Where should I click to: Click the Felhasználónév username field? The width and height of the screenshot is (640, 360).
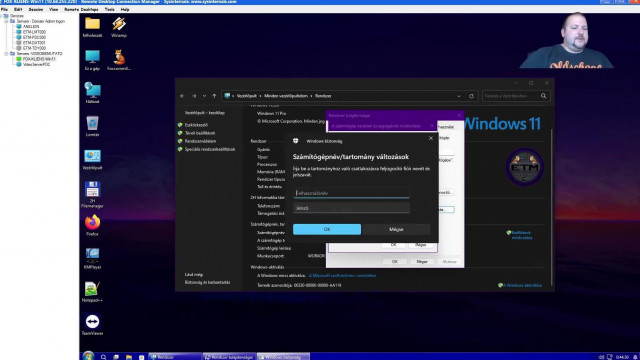point(351,193)
